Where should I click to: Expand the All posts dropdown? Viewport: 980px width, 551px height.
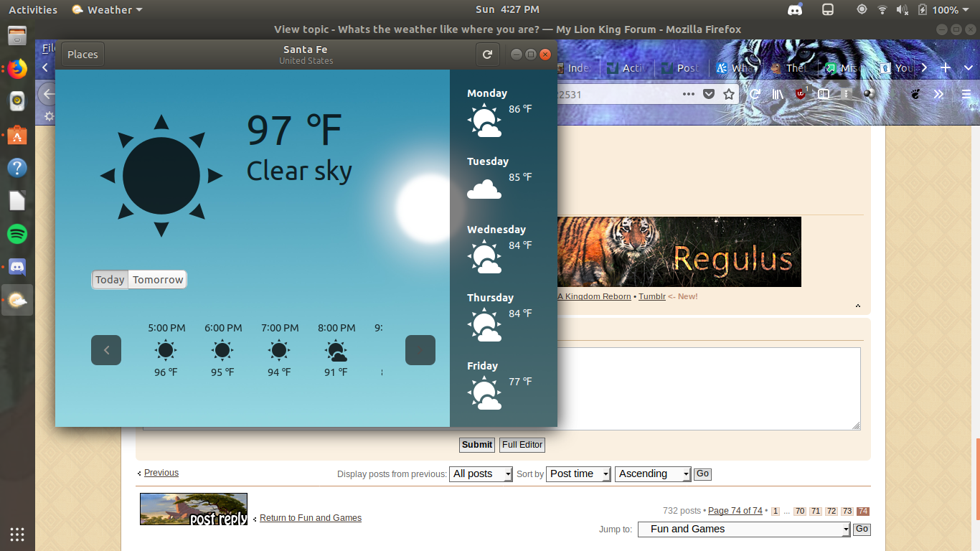coord(481,474)
